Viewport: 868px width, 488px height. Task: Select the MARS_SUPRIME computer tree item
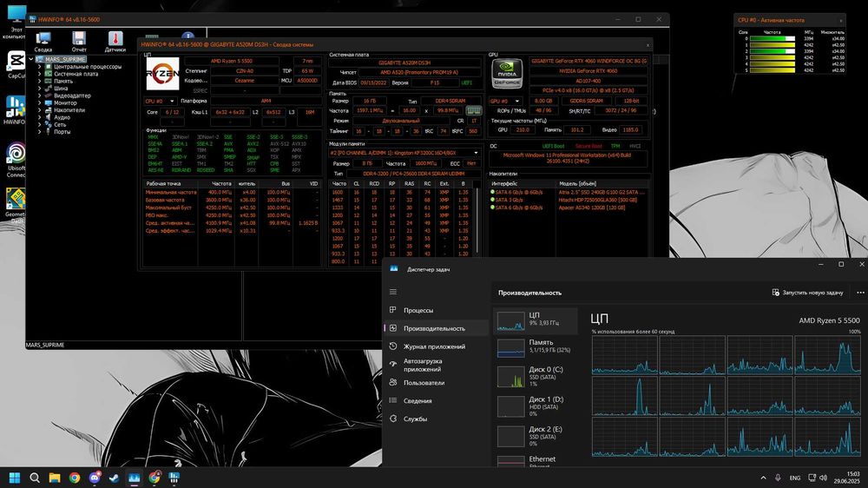point(65,59)
